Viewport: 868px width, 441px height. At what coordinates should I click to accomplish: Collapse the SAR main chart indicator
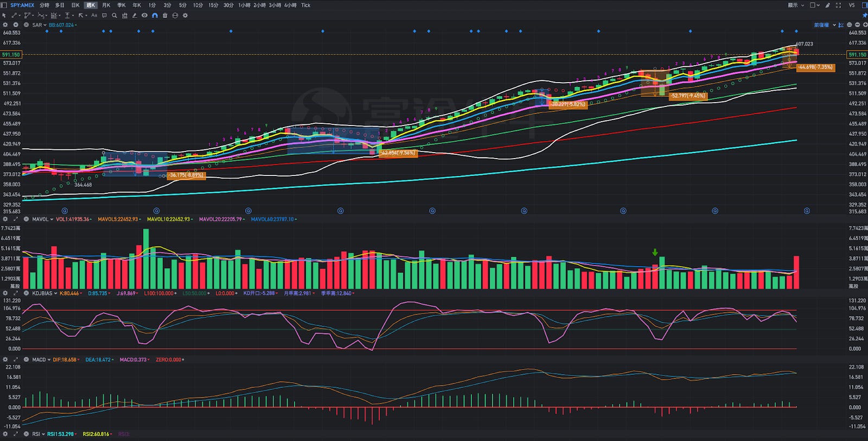pos(16,25)
